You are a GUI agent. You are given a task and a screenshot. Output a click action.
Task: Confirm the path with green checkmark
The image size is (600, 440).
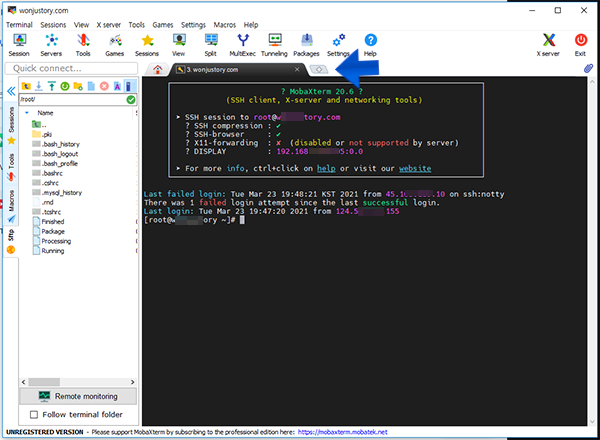pos(131,99)
